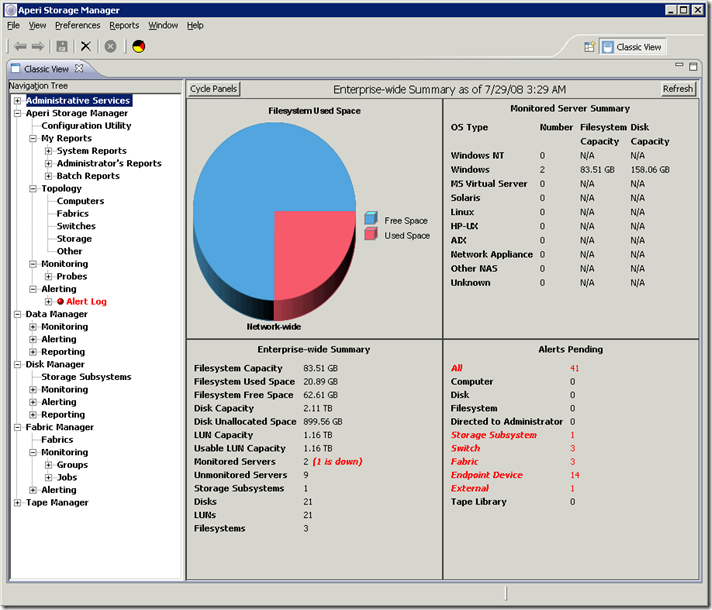
Task: Click the 158.06 GB disk capacity value
Action: 650,169
